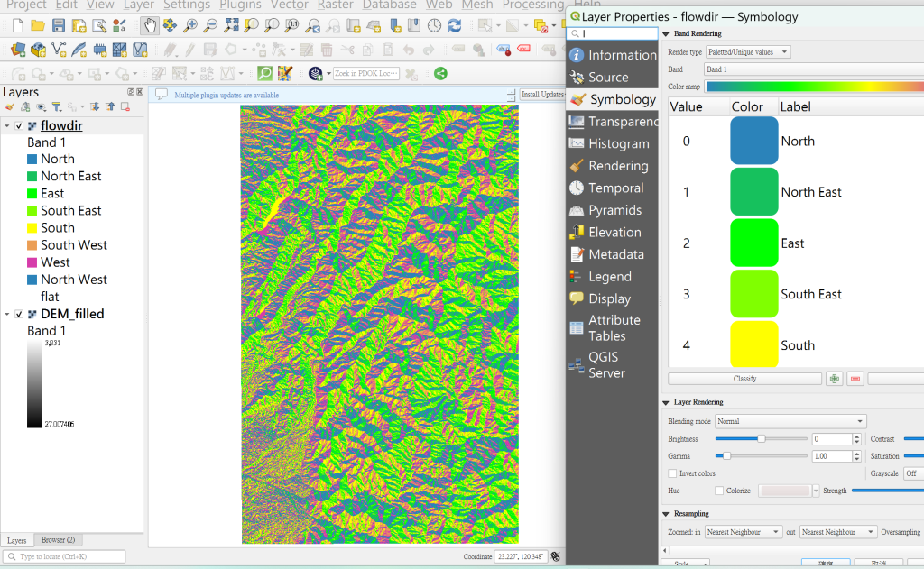Click the Remove Layer icon in Layers panel

(x=125, y=107)
